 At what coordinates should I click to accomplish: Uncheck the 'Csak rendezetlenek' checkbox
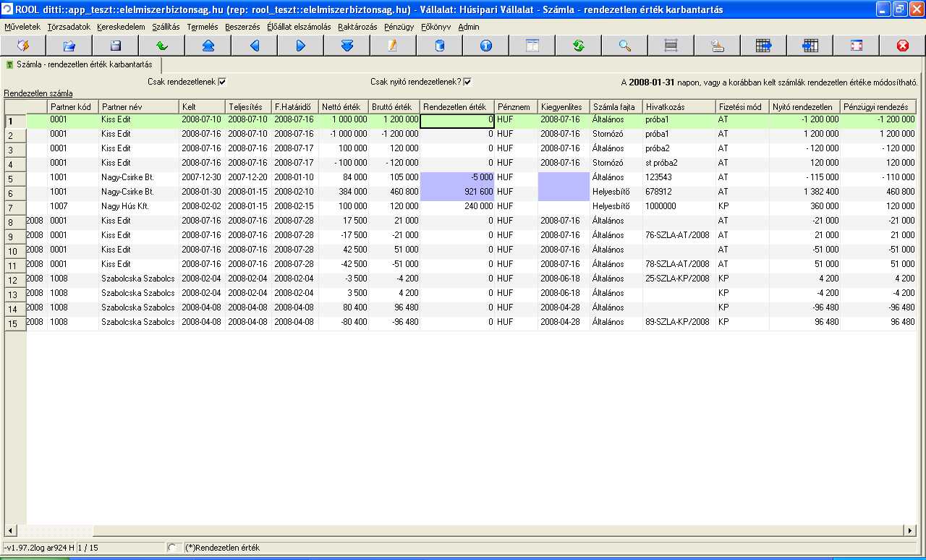(222, 82)
